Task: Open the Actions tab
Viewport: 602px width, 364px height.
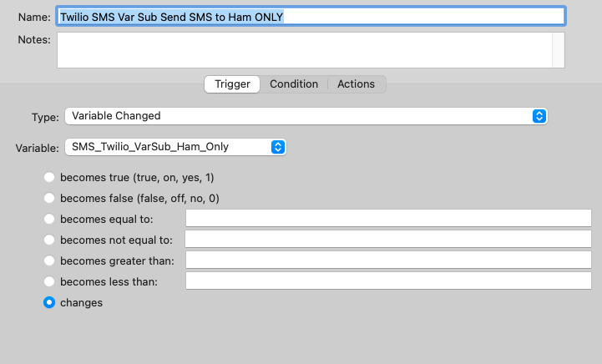Action: click(356, 84)
